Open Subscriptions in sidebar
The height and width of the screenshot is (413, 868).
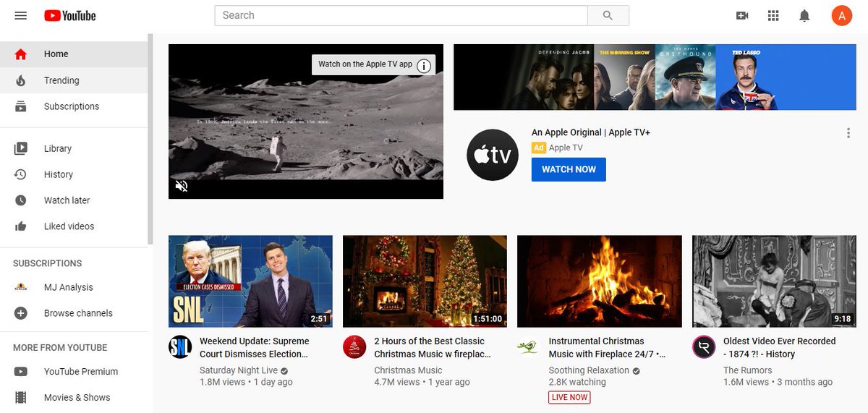[x=74, y=106]
